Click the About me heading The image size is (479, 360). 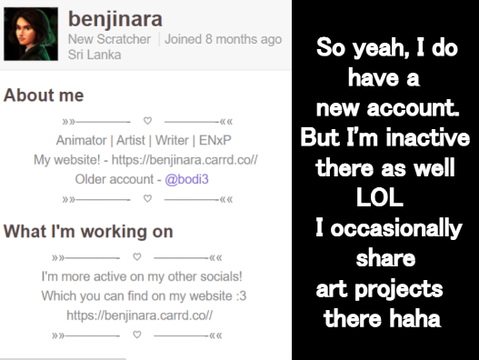(x=44, y=95)
